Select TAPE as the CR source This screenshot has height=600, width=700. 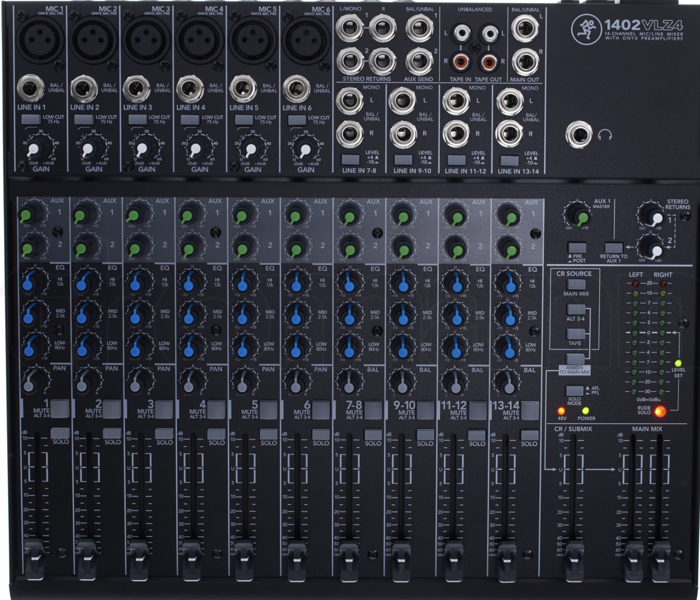(576, 334)
